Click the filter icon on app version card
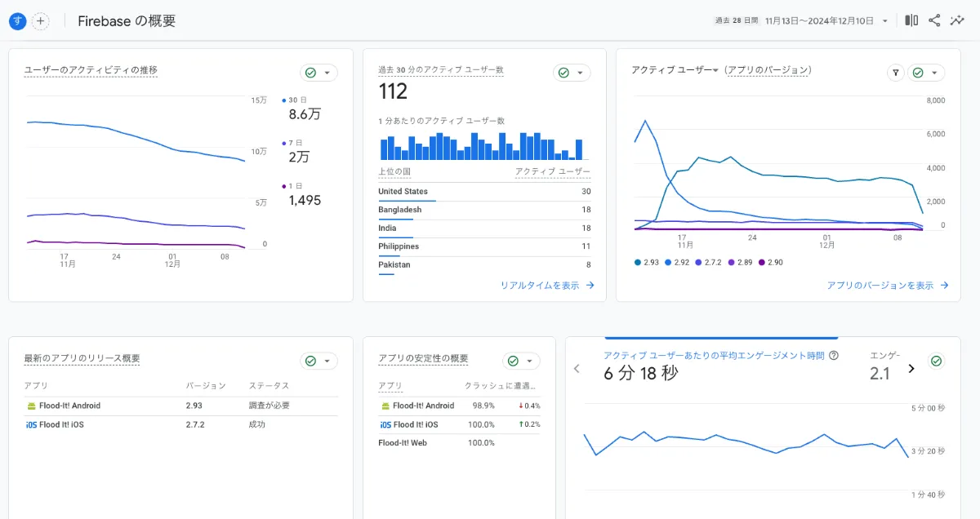980x519 pixels. point(896,73)
